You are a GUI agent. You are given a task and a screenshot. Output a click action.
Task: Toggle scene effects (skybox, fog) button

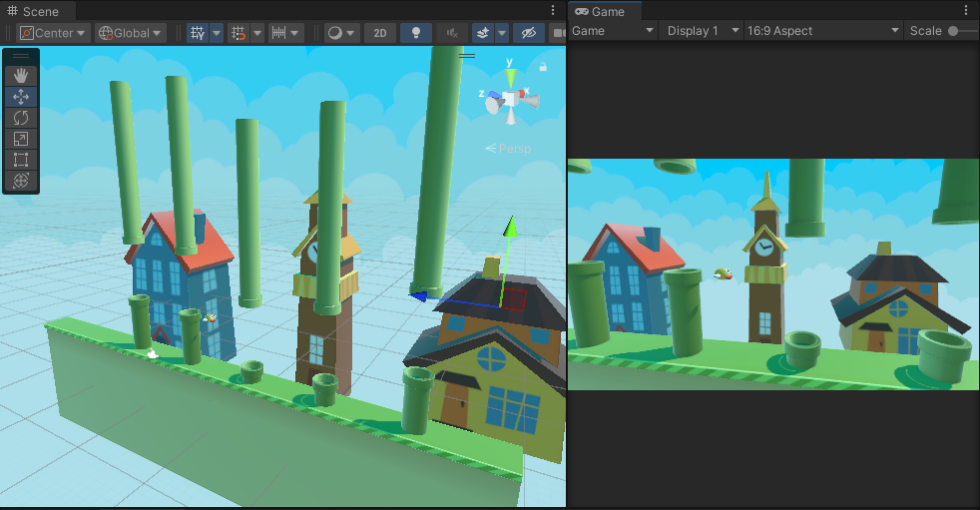point(482,33)
